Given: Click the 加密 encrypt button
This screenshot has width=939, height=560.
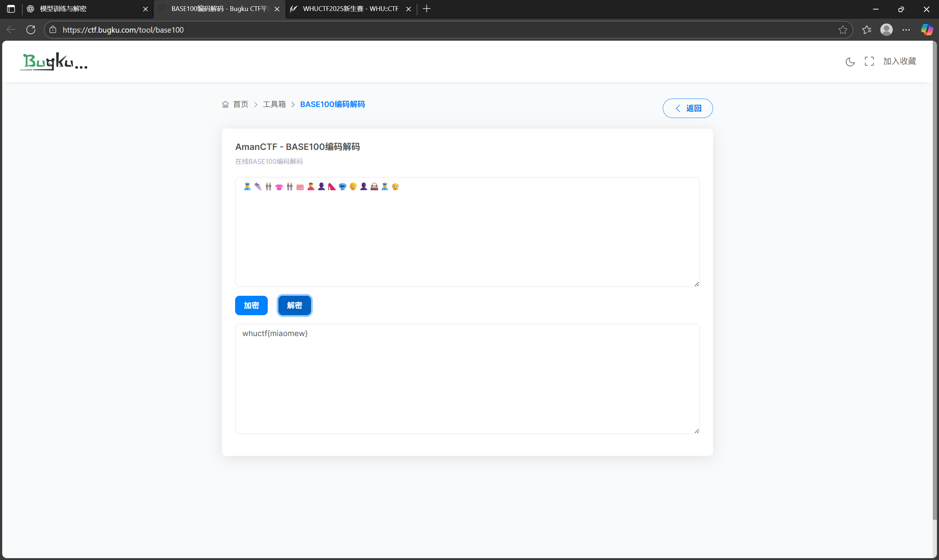Looking at the screenshot, I should pos(251,305).
